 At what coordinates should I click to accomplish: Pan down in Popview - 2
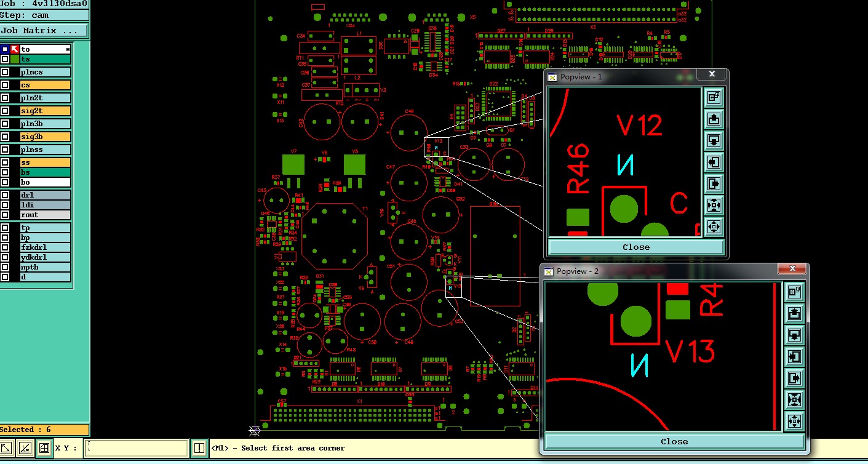[794, 335]
